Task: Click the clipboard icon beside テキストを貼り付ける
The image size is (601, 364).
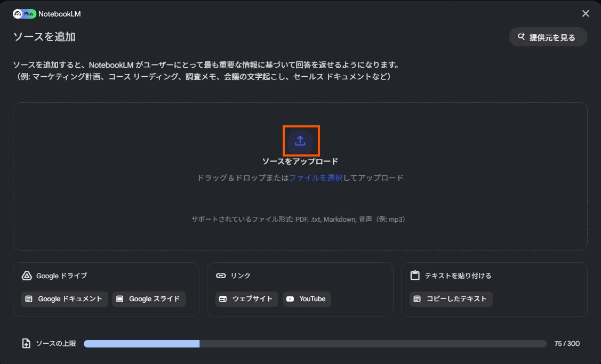Action: click(x=415, y=275)
